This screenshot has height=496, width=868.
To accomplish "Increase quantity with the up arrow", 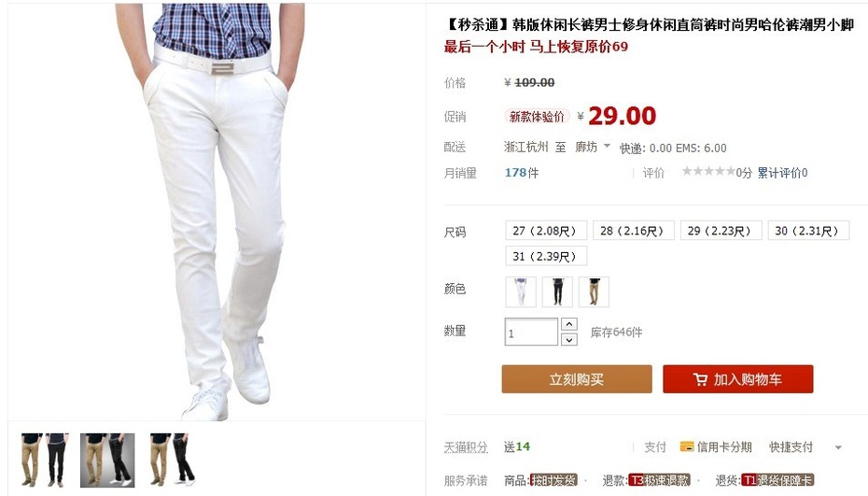I will [x=569, y=323].
